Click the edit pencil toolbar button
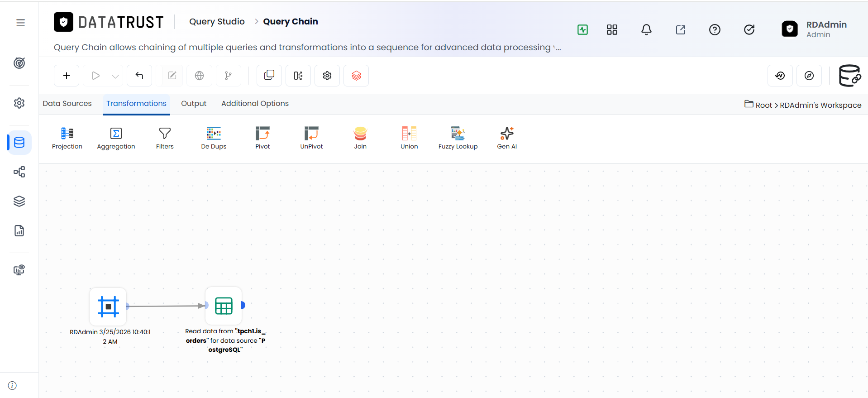 [172, 76]
